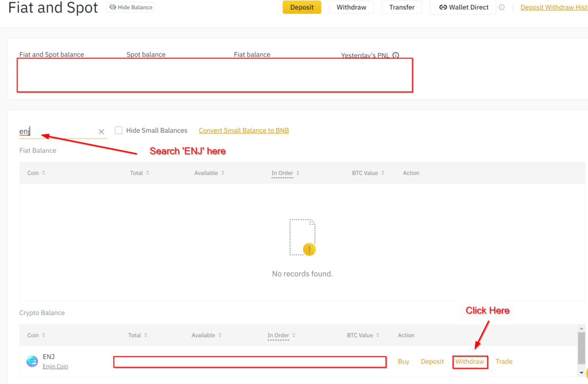Open the Enjin Coin link
Image resolution: width=588 pixels, height=384 pixels.
click(55, 366)
